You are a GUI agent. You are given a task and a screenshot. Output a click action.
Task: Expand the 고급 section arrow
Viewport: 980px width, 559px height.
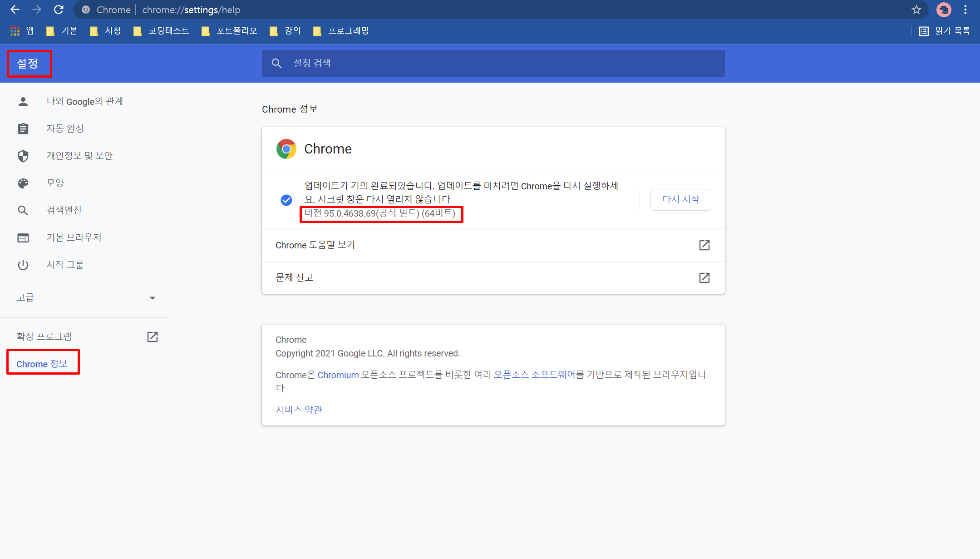(x=153, y=298)
